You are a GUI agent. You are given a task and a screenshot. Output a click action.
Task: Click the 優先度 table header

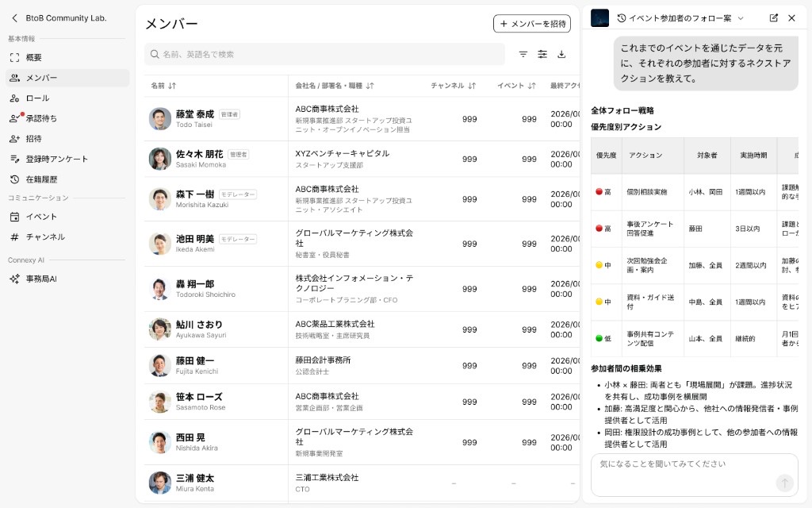606,156
